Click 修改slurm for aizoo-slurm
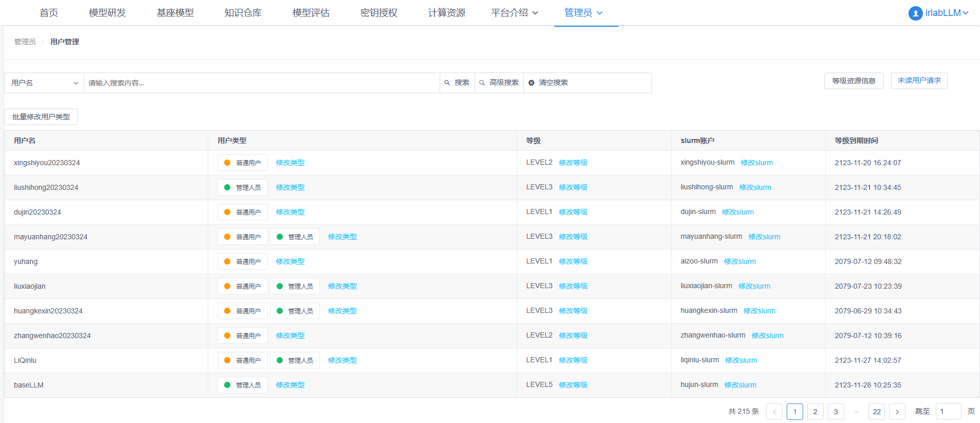This screenshot has height=423, width=980. pyautogui.click(x=740, y=261)
